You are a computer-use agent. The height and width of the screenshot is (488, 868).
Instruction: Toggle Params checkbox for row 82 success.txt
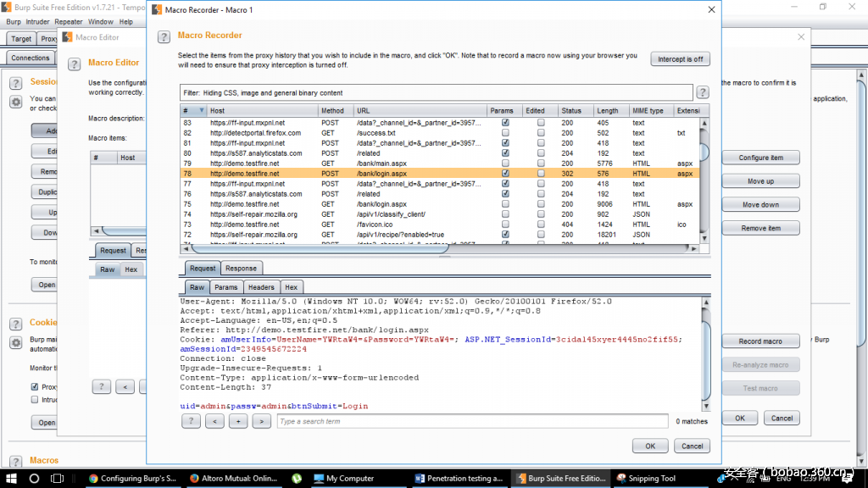click(505, 133)
